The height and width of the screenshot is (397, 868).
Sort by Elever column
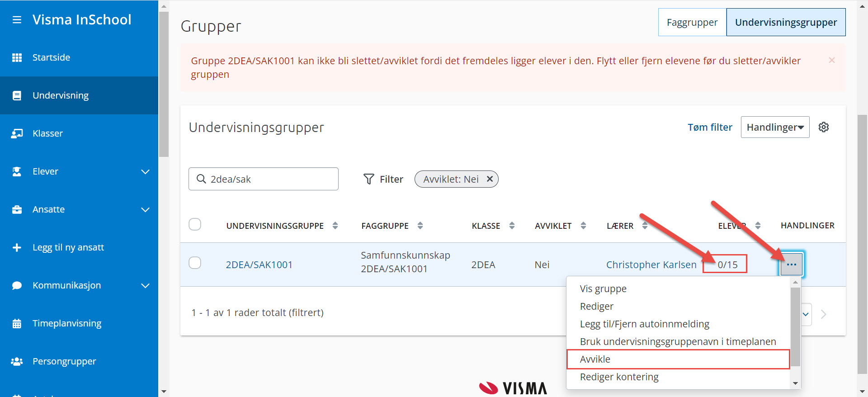pos(758,225)
